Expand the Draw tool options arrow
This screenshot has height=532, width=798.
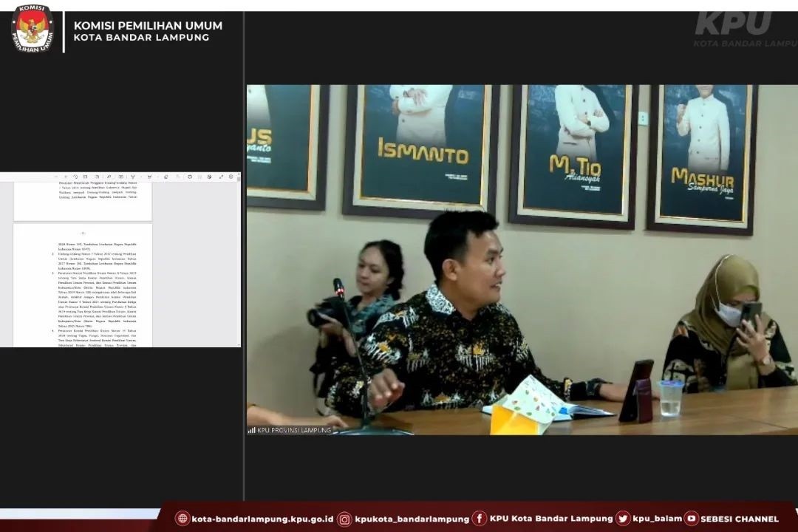click(141, 177)
